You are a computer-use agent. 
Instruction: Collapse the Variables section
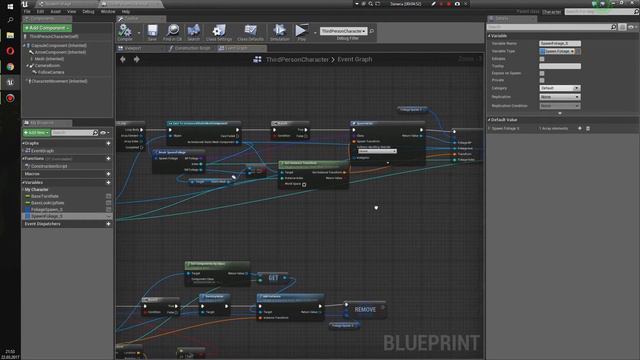click(23, 182)
